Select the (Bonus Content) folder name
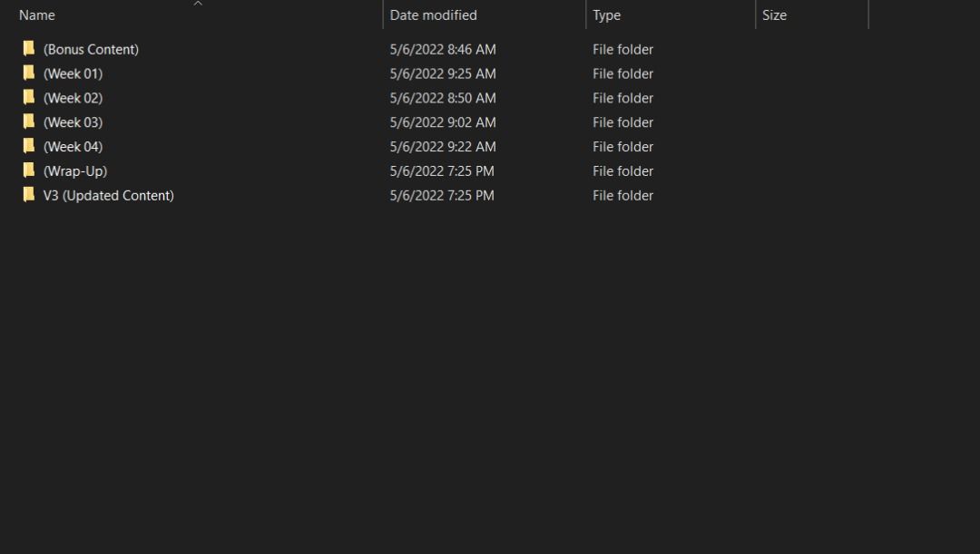The height and width of the screenshot is (554, 980). coord(91,49)
